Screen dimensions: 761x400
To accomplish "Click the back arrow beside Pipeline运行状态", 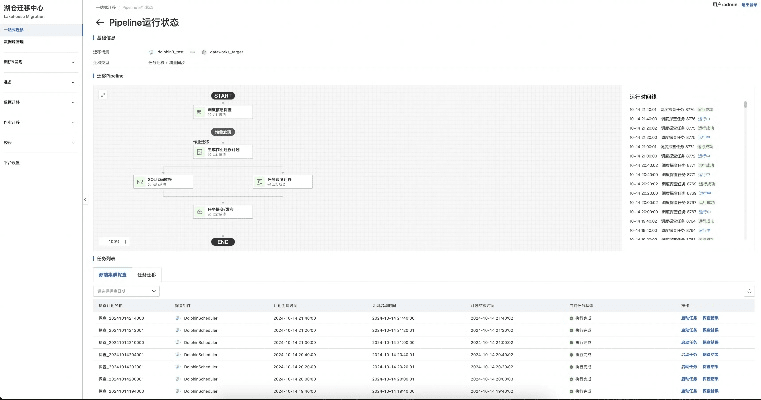I will [99, 22].
